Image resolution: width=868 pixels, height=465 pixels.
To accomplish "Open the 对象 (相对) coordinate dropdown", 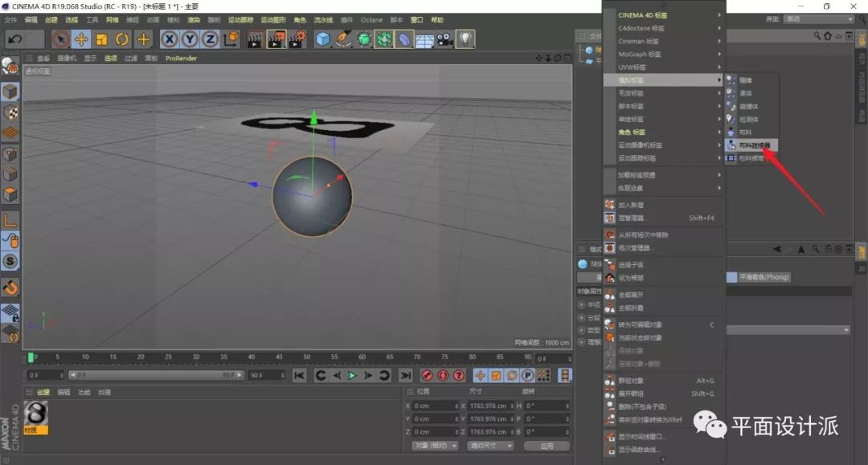I will tap(435, 446).
